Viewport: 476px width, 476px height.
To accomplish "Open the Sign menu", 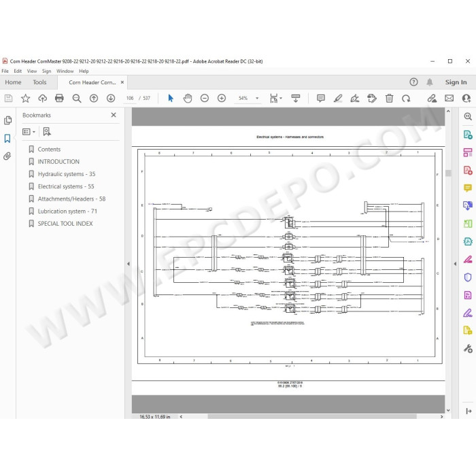I will [46, 71].
